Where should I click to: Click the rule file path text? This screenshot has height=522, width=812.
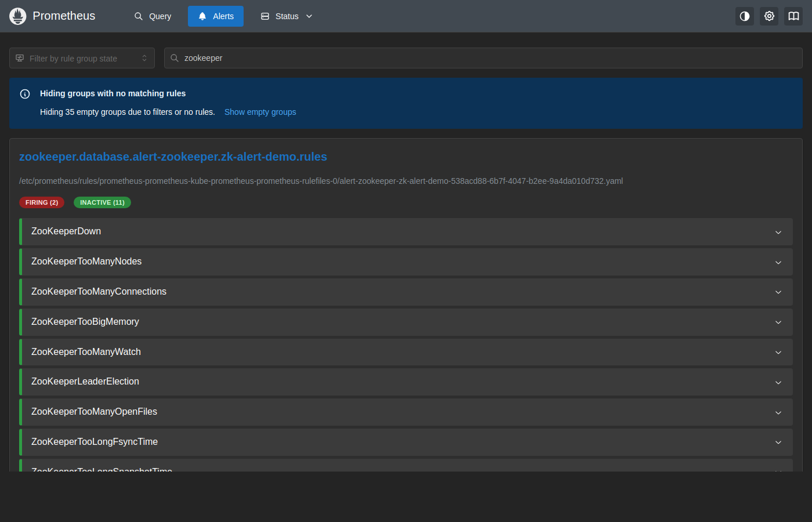[x=321, y=181]
